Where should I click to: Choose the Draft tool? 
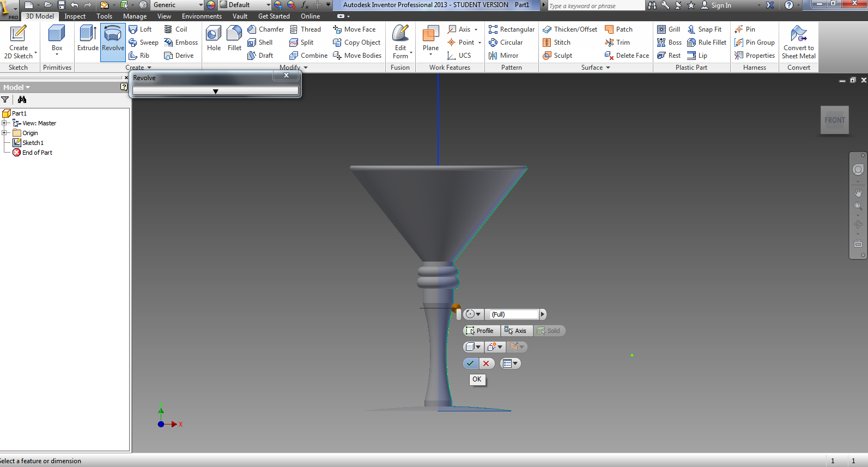(260, 56)
